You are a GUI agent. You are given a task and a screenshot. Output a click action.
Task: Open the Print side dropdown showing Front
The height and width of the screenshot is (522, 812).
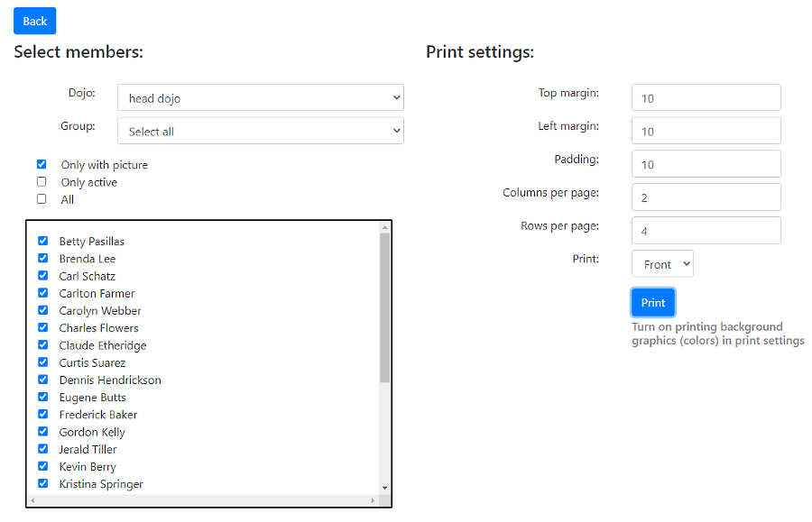(x=662, y=264)
